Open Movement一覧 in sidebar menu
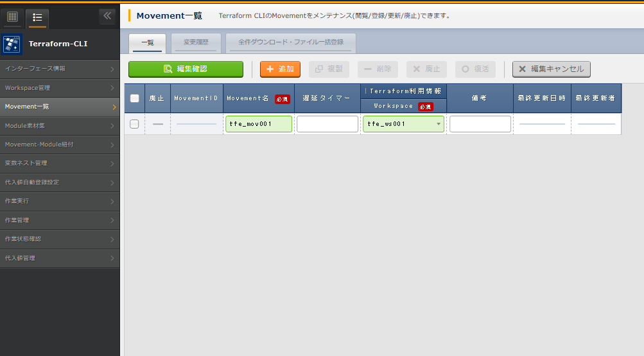The height and width of the screenshot is (356, 644). coord(60,107)
